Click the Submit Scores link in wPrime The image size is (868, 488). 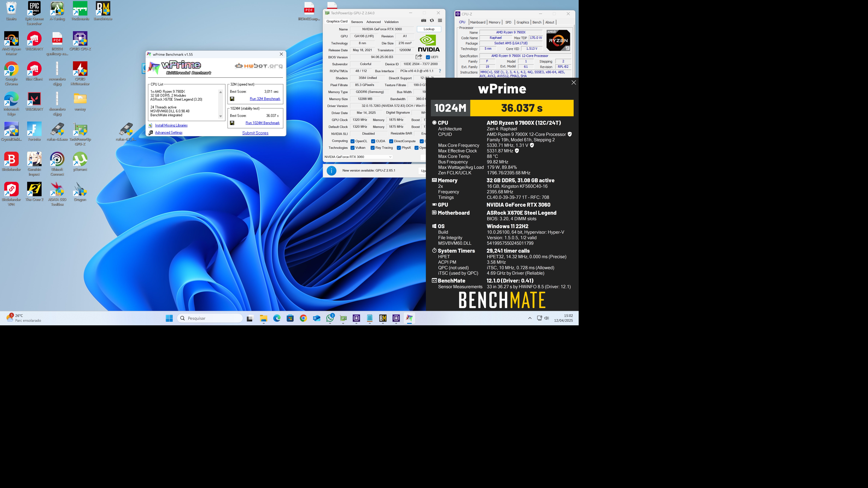[255, 133]
